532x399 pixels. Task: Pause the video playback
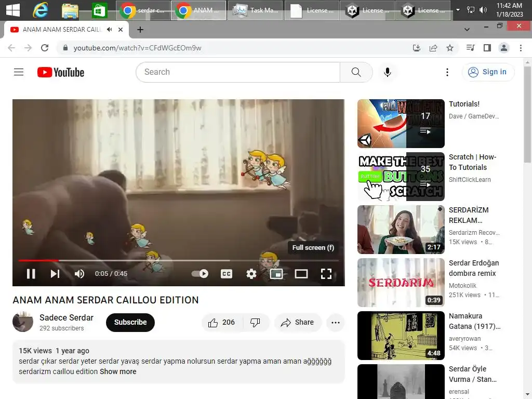click(31, 273)
